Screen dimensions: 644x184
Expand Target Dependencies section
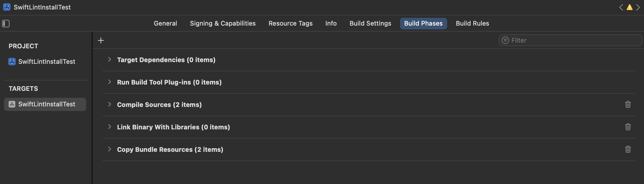click(109, 60)
